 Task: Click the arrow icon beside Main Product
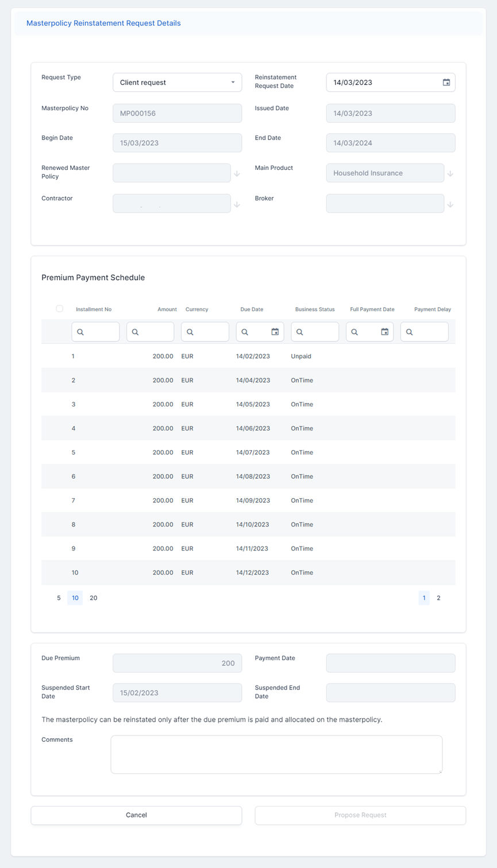click(x=450, y=173)
